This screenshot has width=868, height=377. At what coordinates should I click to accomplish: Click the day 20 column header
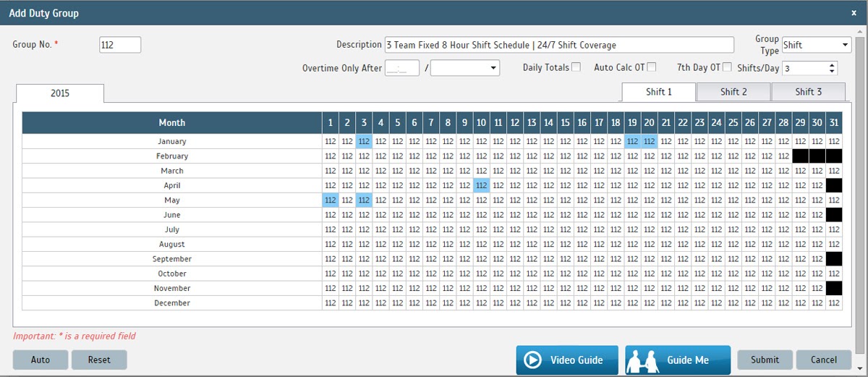click(649, 123)
